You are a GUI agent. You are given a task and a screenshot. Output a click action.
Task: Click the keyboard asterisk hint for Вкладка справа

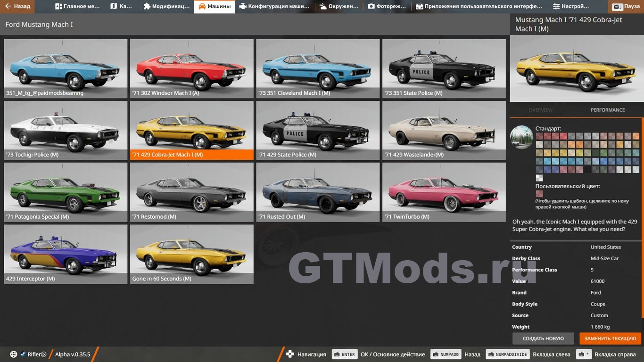[584, 354]
